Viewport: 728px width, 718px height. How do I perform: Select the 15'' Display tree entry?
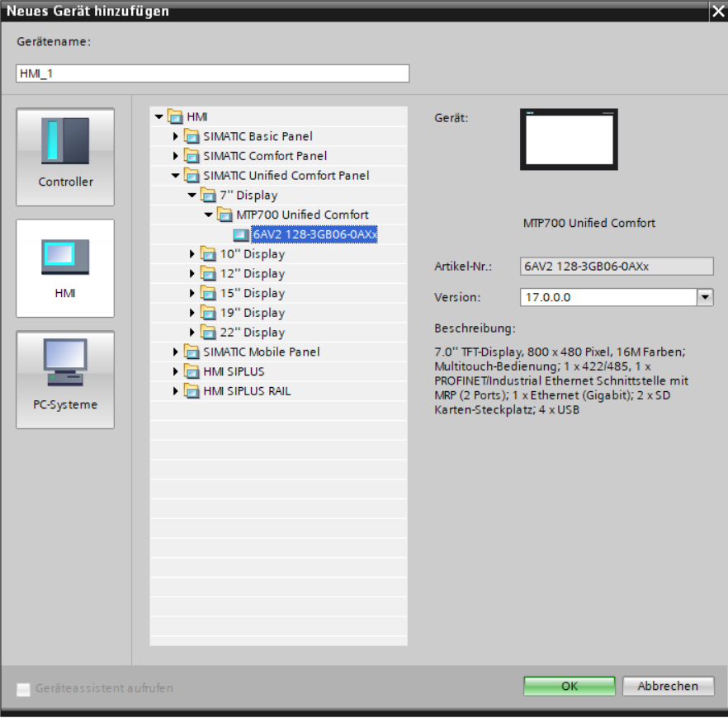point(252,294)
